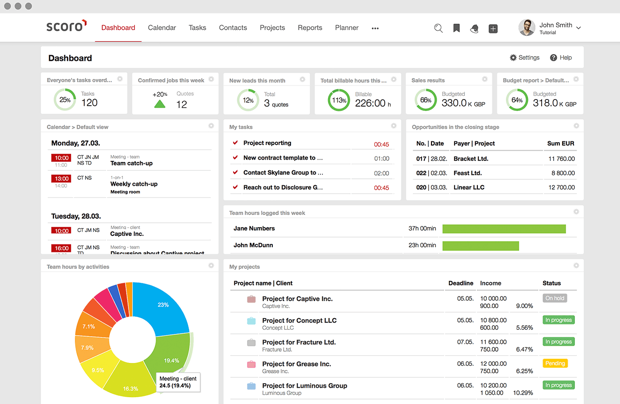Image resolution: width=620 pixels, height=404 pixels.
Task: Open Project for Concept LLC link
Action: click(299, 321)
